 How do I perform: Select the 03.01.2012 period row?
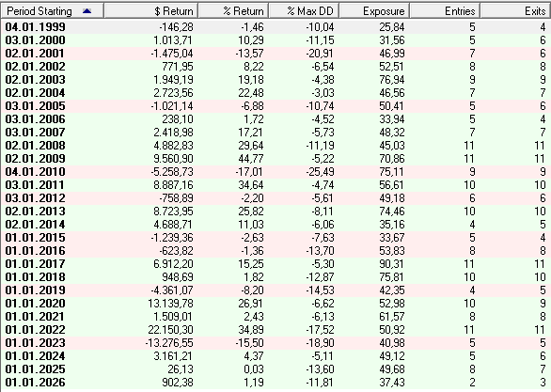(275, 198)
